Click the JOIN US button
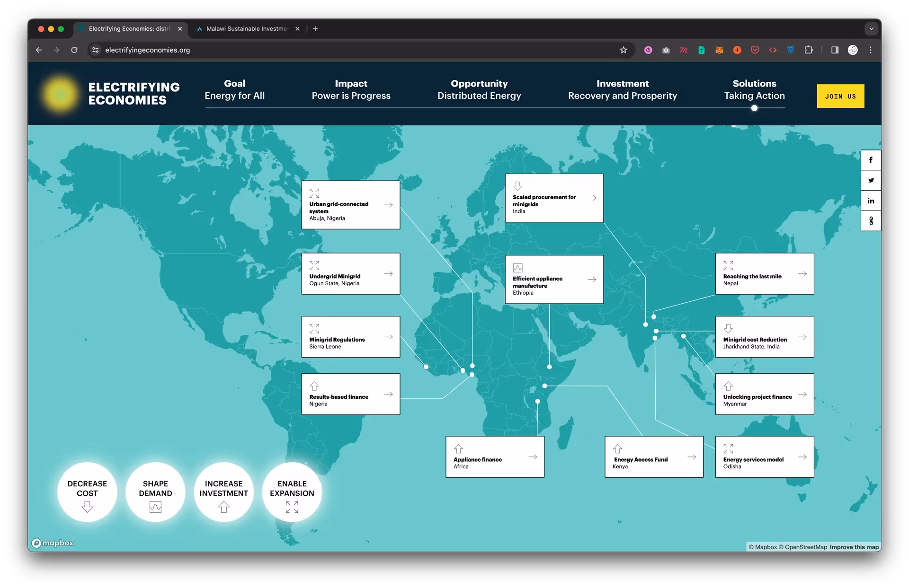This screenshot has height=588, width=909. click(840, 96)
